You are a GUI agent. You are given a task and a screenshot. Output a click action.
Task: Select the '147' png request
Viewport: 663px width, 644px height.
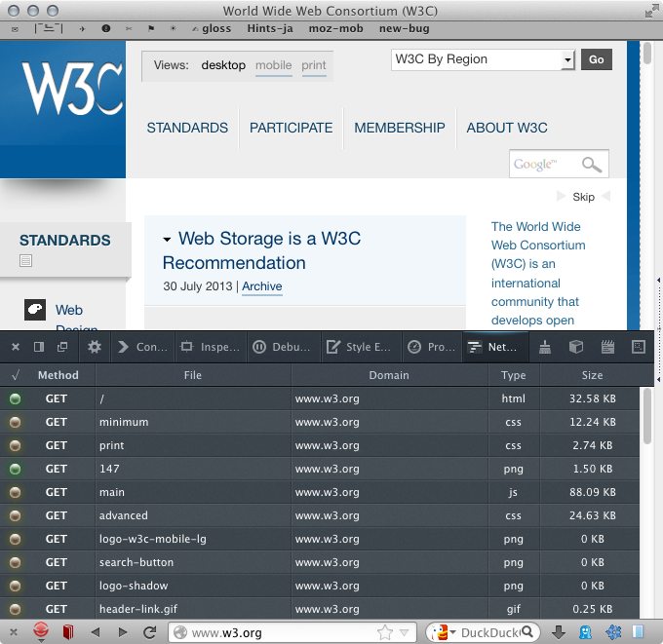click(320, 469)
